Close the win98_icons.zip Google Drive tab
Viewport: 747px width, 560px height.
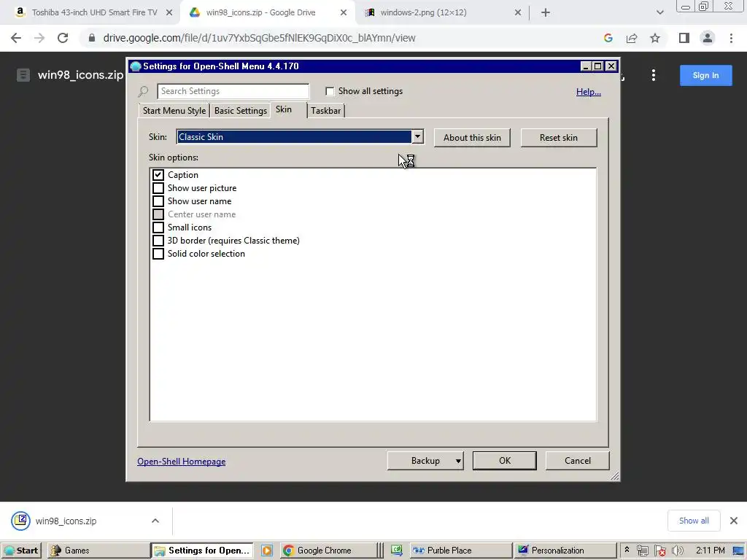(x=344, y=13)
